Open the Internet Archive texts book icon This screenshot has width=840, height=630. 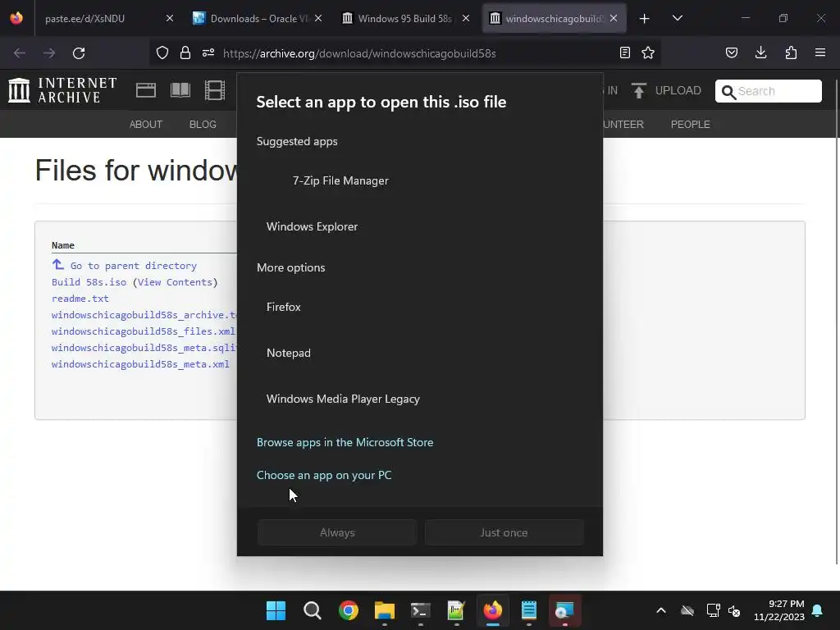[x=180, y=90]
